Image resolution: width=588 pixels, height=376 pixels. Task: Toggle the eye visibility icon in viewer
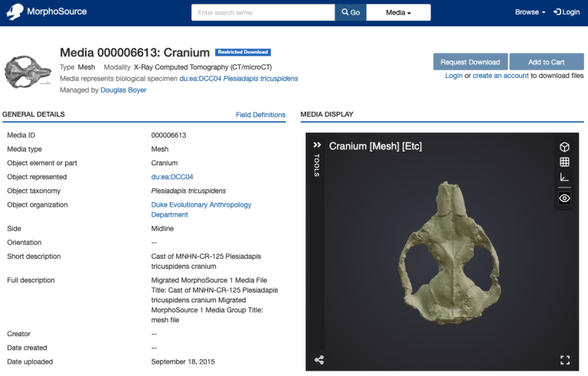(x=564, y=198)
